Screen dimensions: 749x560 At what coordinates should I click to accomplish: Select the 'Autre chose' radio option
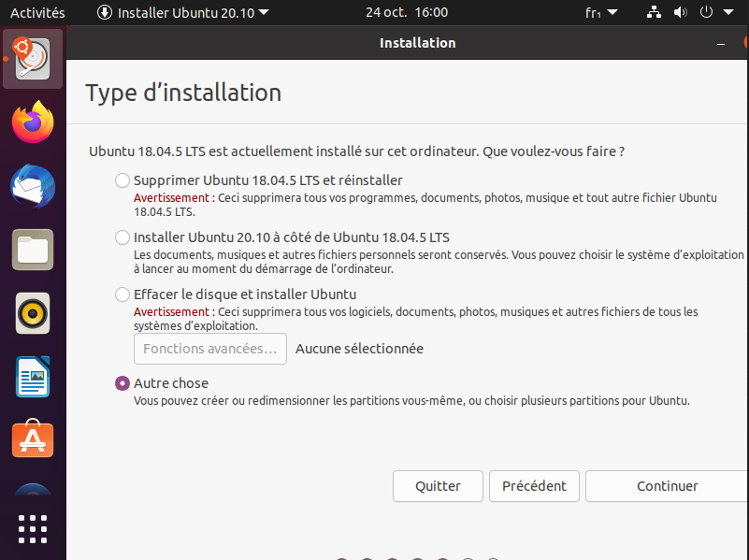click(x=122, y=383)
